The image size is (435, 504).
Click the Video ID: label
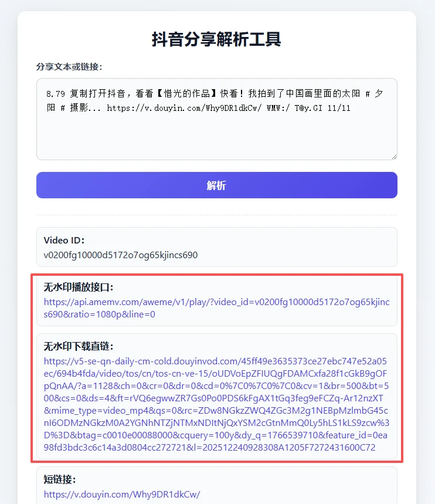tap(64, 240)
